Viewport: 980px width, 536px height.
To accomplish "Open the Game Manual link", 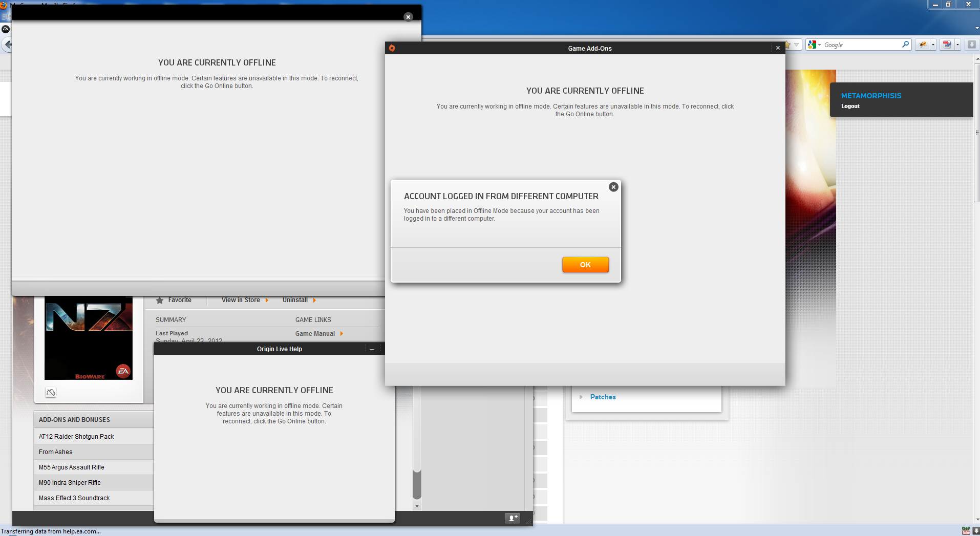I will 319,334.
